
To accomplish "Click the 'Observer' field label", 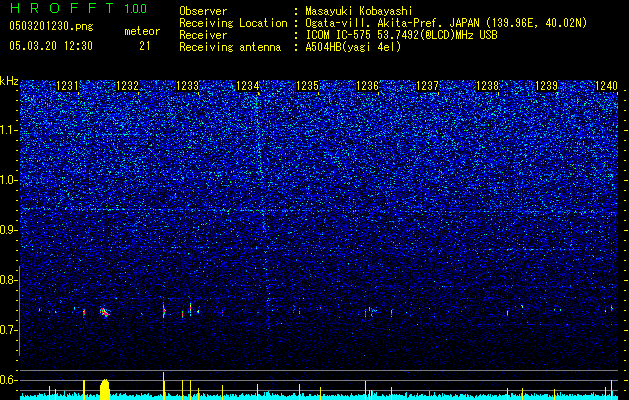I will click(x=203, y=11).
